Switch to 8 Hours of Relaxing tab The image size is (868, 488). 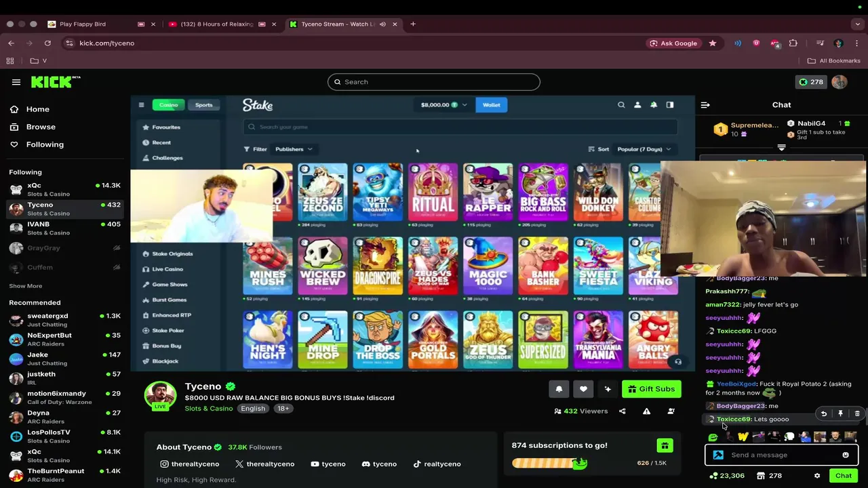point(222,24)
